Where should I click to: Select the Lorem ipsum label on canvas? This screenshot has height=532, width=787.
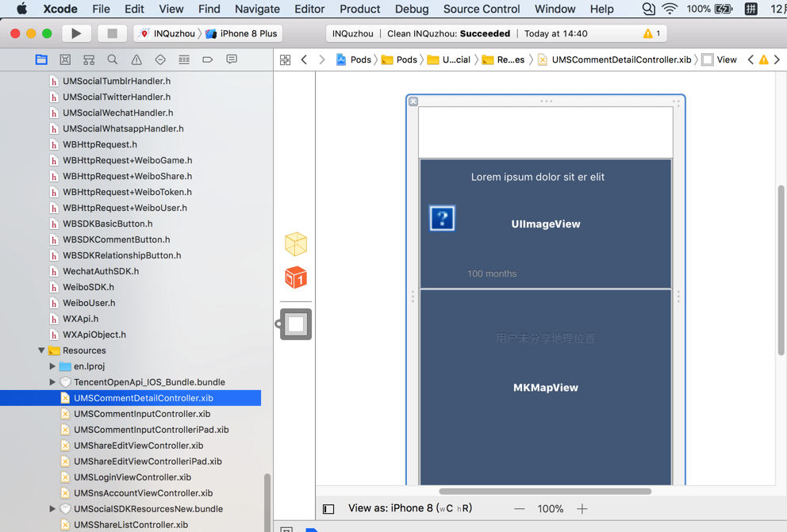click(x=538, y=177)
